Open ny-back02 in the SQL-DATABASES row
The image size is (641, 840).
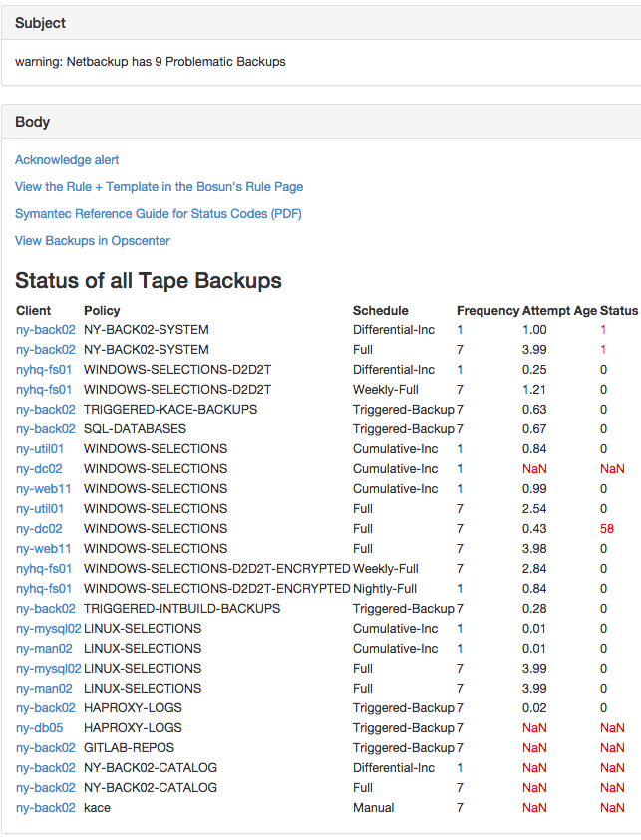click(45, 429)
